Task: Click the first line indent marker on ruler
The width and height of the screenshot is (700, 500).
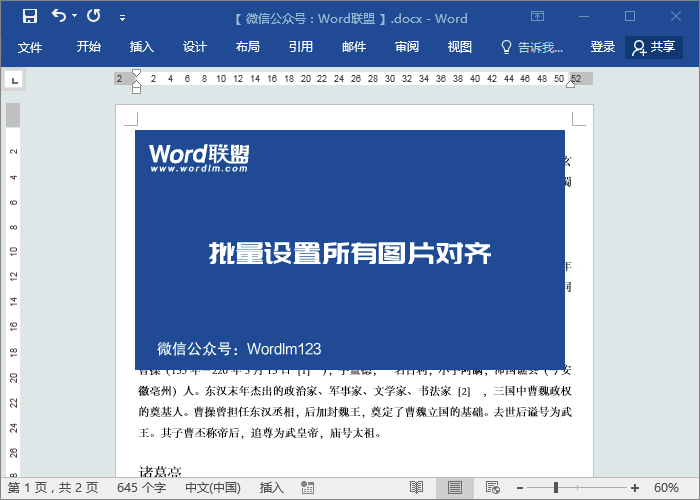Action: (137, 73)
